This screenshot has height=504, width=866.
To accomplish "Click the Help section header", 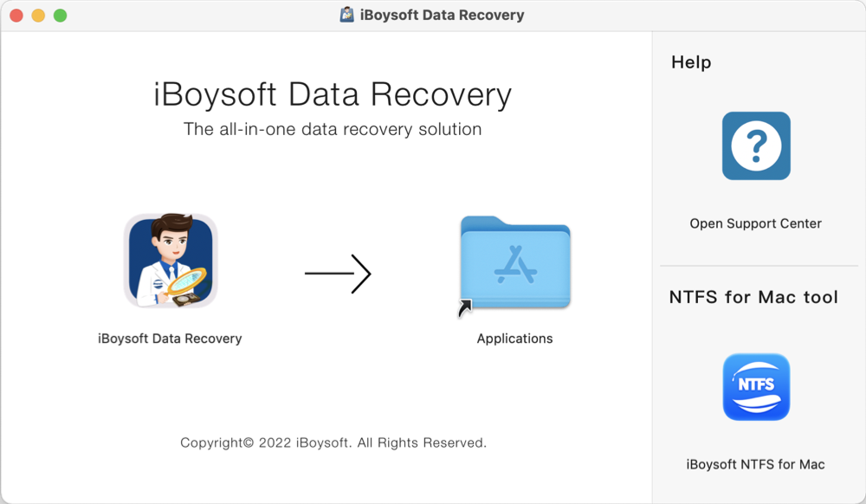I will tap(690, 61).
